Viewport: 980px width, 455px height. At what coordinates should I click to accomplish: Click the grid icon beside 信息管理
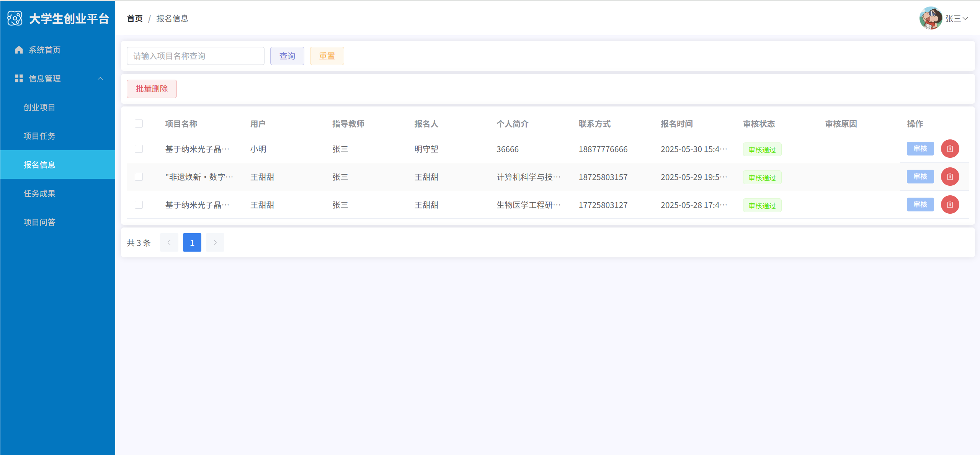pyautogui.click(x=19, y=79)
